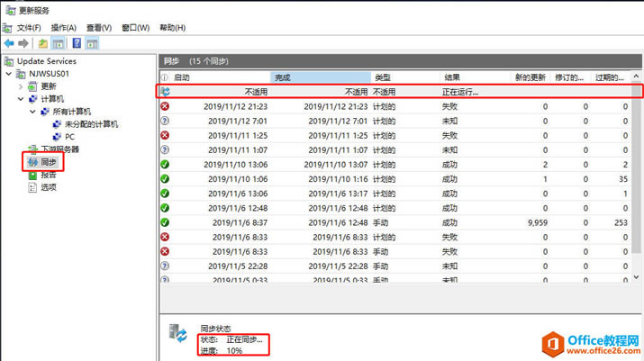Click the list scrollbar down arrow
644x361 pixels.
click(x=636, y=277)
